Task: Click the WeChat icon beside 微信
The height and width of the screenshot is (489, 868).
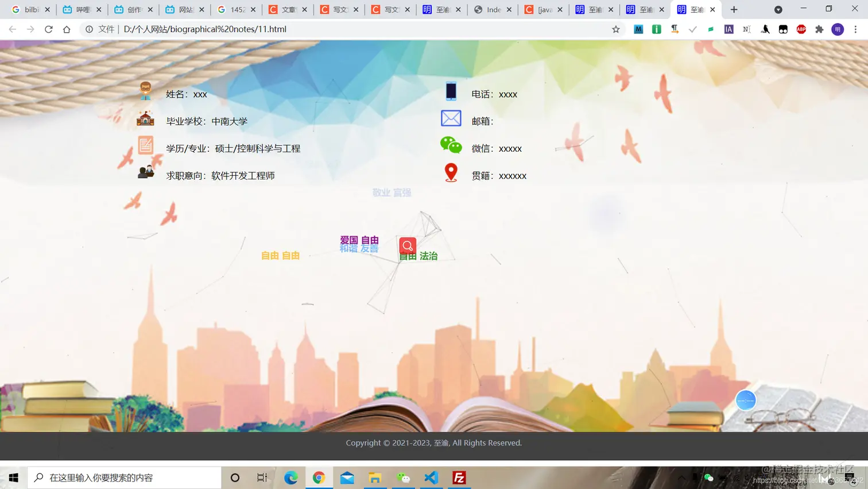Action: (451, 145)
